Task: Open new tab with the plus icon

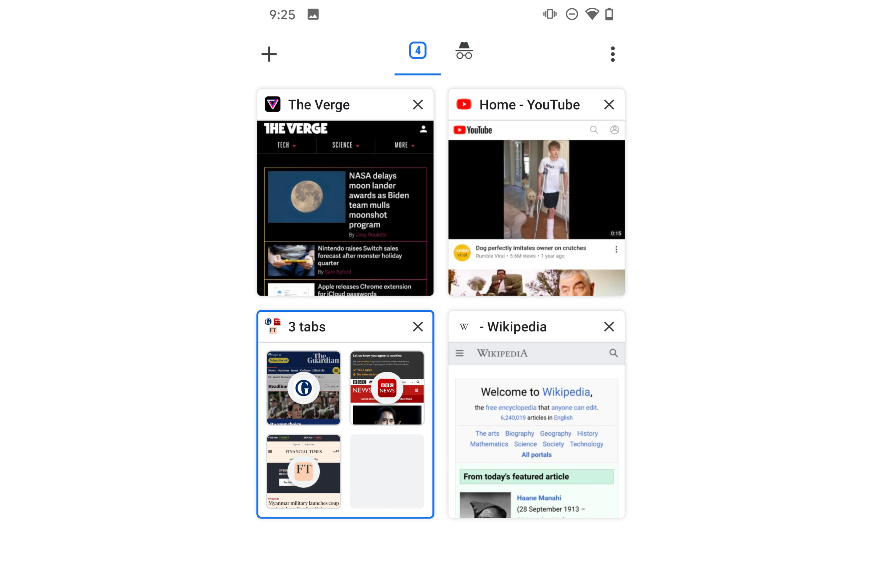Action: pos(269,54)
